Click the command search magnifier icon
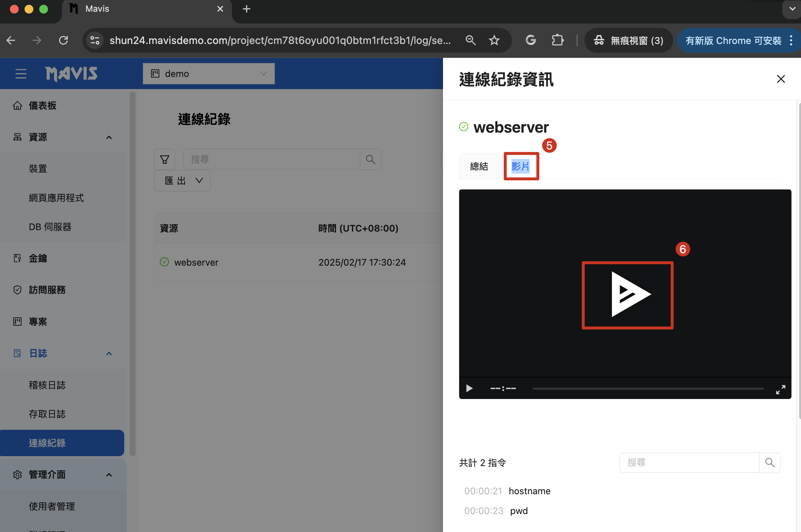Image resolution: width=801 pixels, height=532 pixels. (x=770, y=463)
